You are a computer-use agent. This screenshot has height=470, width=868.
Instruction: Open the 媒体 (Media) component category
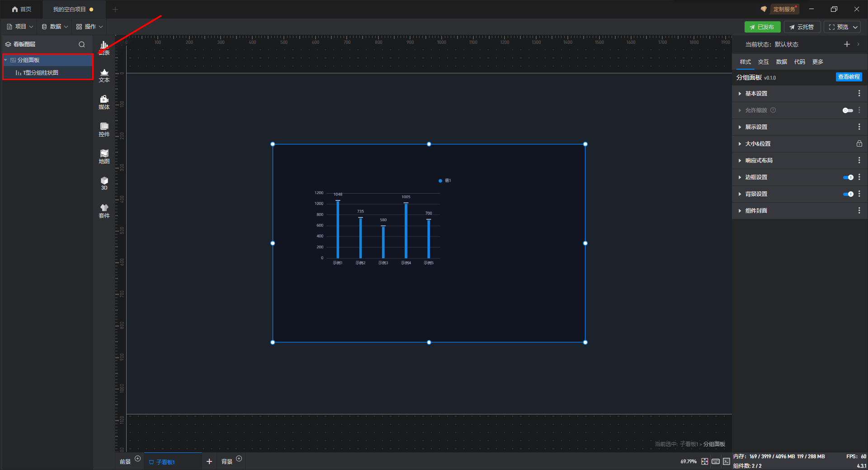104,102
